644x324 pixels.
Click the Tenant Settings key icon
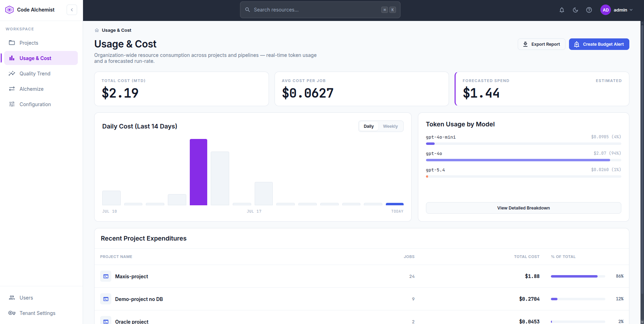pyautogui.click(x=12, y=313)
